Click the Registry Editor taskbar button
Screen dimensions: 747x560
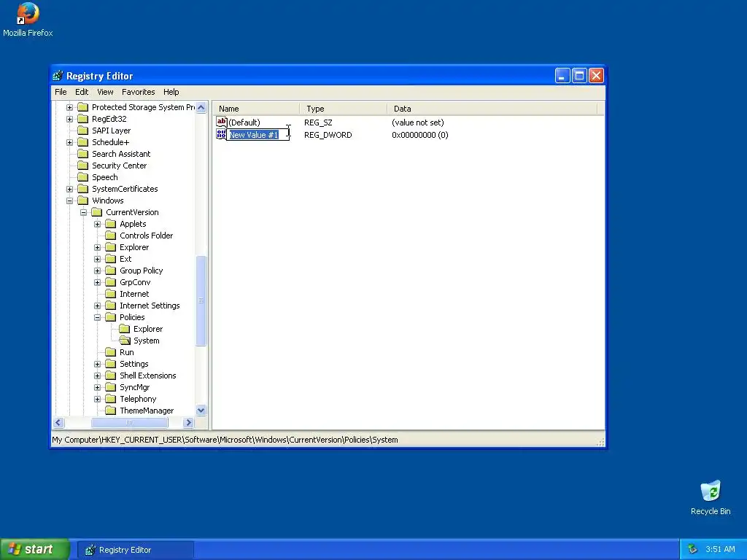(135, 550)
